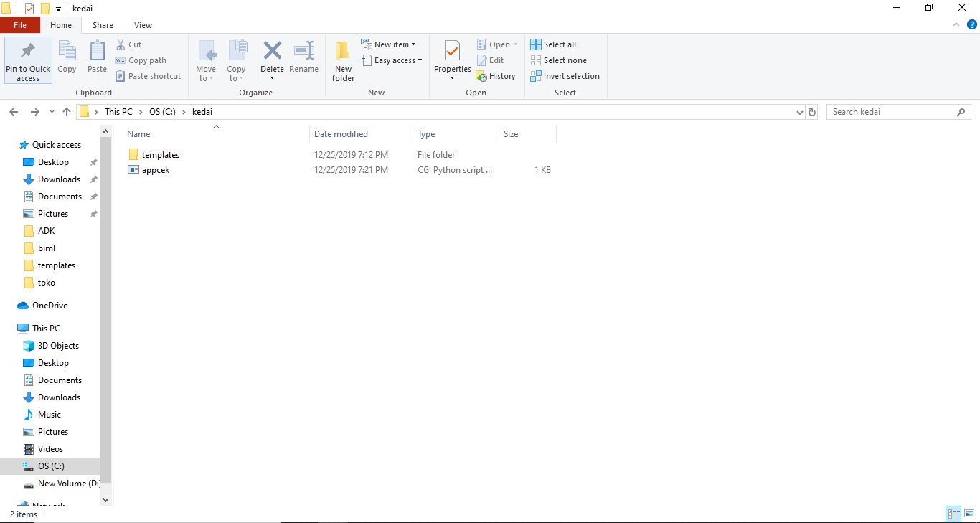Screen dimensions: 980x523
Task: Refresh the folder view
Action: [811, 111]
